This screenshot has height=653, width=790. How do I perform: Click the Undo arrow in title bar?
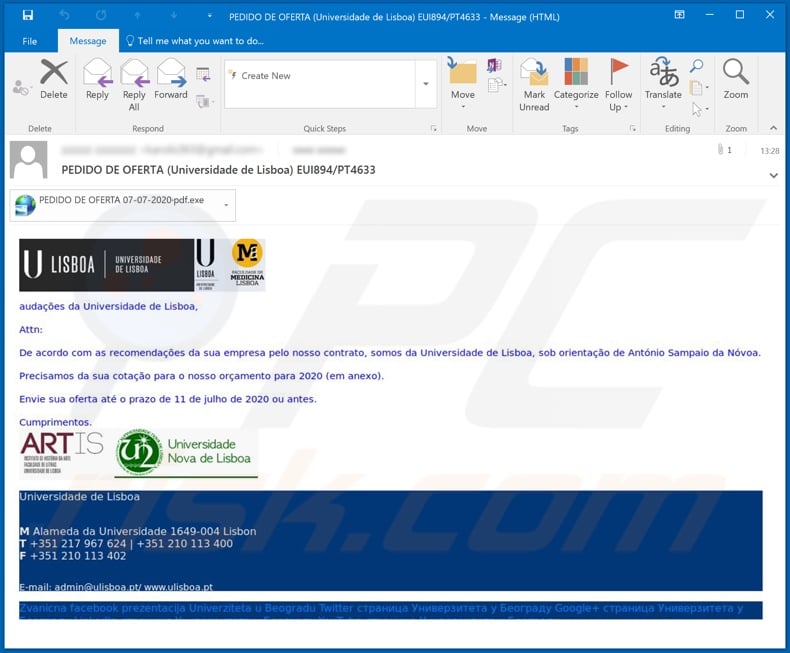[64, 16]
